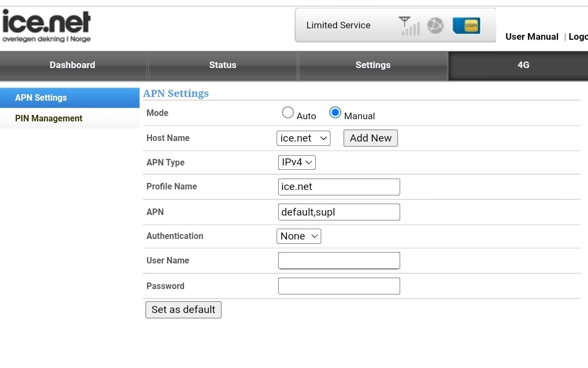Open the Authentication None dropdown
Viewport: 588px width, 368px height.
(299, 236)
